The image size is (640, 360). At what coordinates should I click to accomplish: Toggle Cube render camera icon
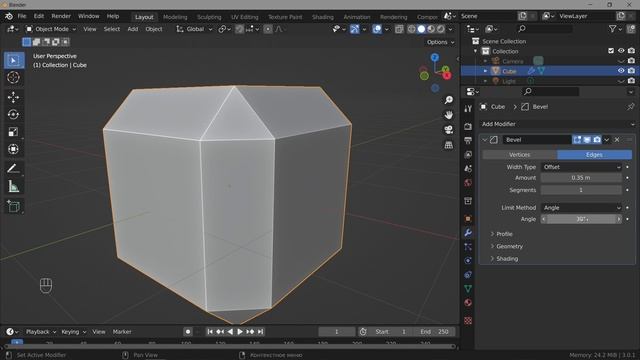click(631, 71)
